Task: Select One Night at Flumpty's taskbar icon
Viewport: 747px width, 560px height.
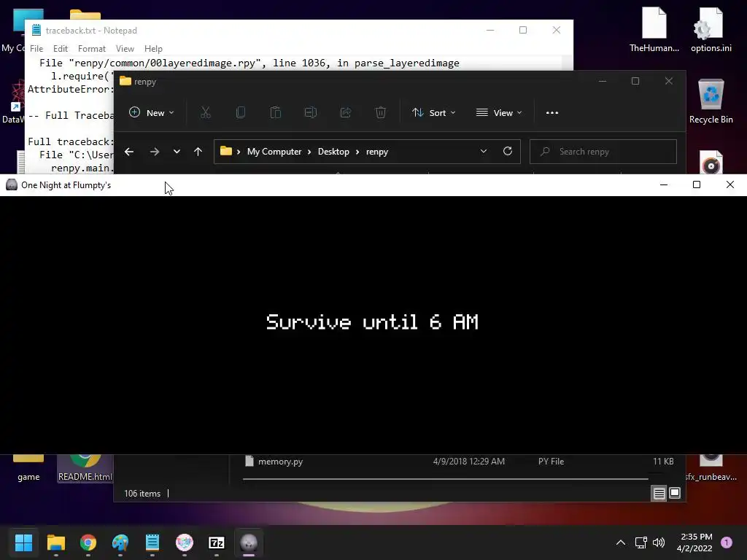Action: click(x=249, y=542)
